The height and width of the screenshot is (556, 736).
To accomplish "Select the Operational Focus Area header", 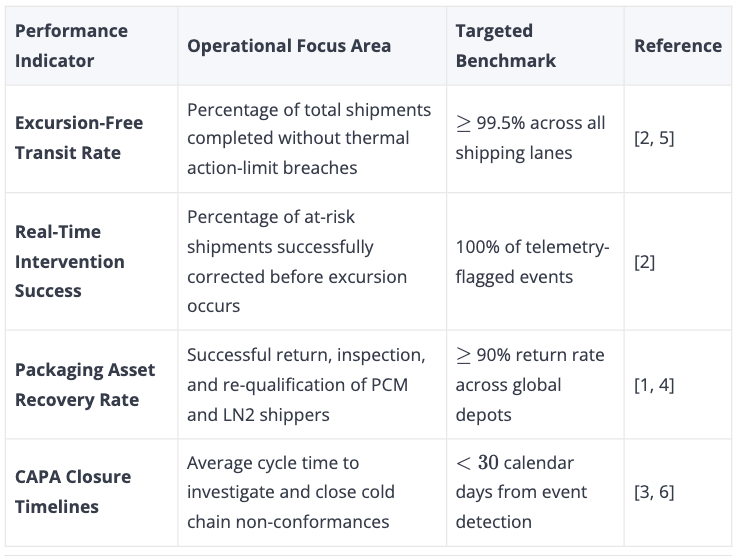I will pos(289,46).
